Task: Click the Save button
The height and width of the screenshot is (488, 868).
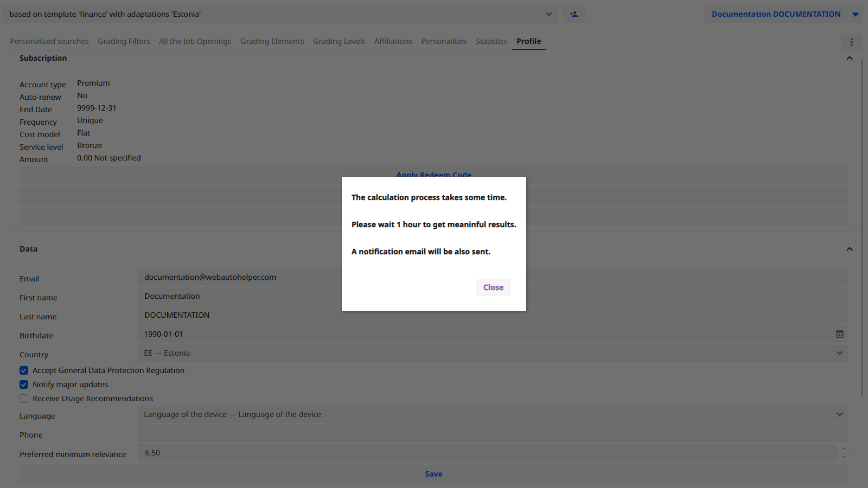Action: (433, 474)
